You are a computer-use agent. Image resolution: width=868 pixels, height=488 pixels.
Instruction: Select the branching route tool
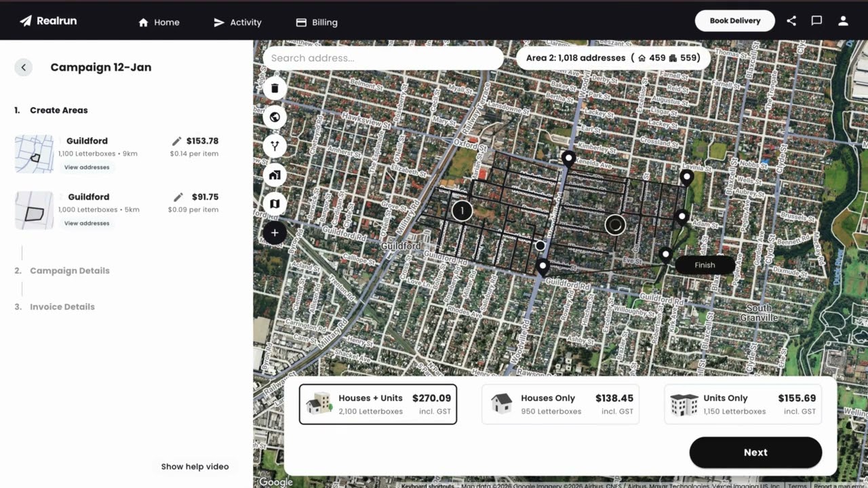click(x=275, y=146)
